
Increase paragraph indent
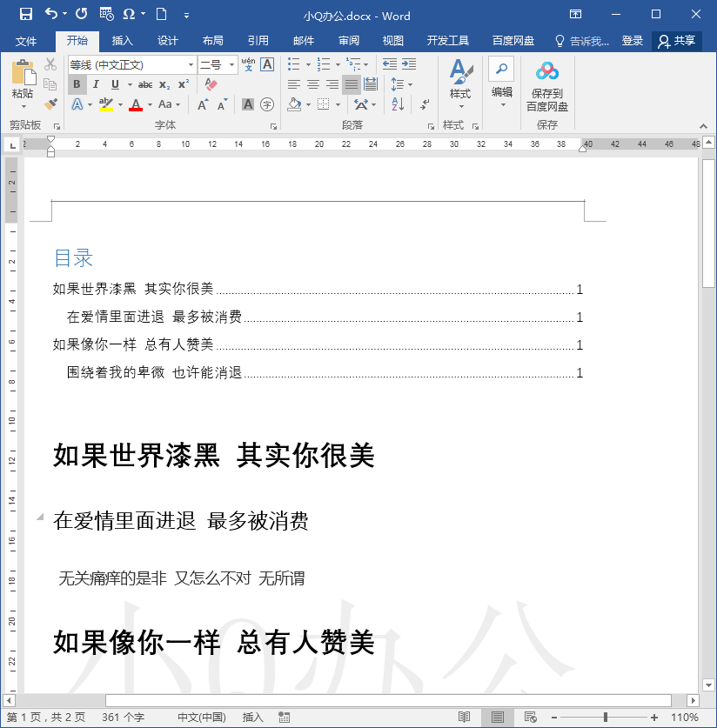[x=409, y=64]
